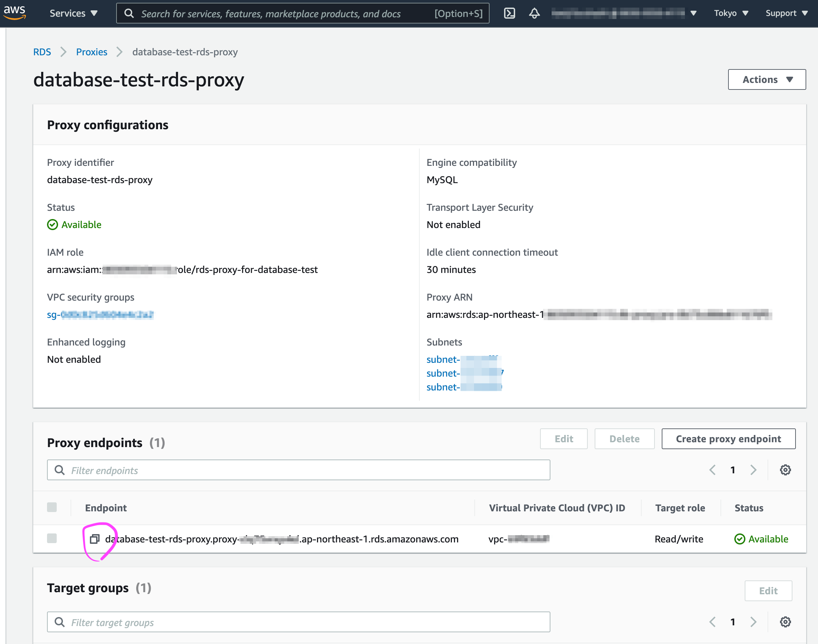The image size is (818, 644).
Task: Select all proxy endpoints header checkbox
Action: pyautogui.click(x=52, y=508)
